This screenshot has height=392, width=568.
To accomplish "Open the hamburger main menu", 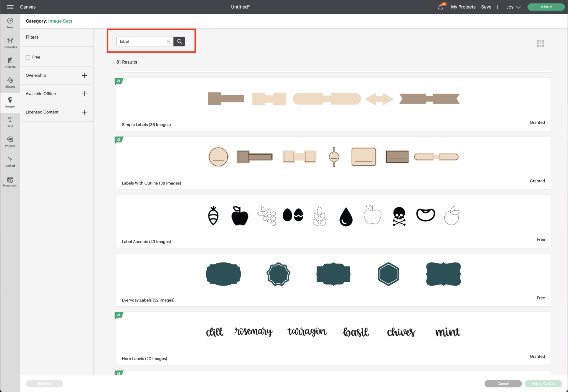I will point(10,7).
